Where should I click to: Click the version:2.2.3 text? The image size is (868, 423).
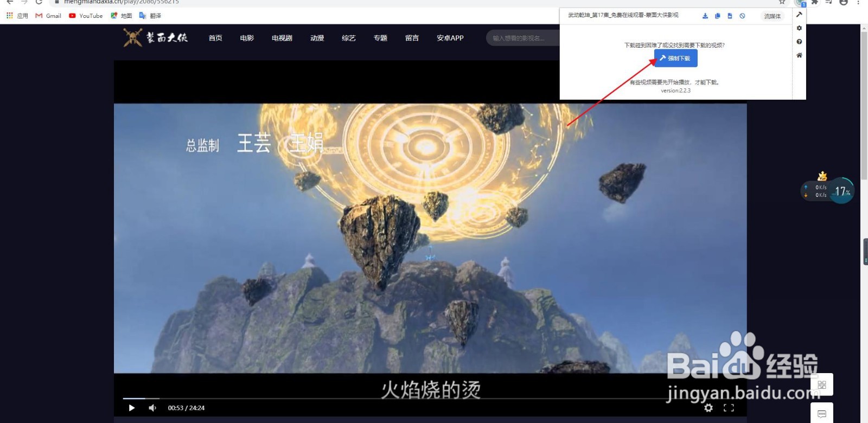[675, 91]
